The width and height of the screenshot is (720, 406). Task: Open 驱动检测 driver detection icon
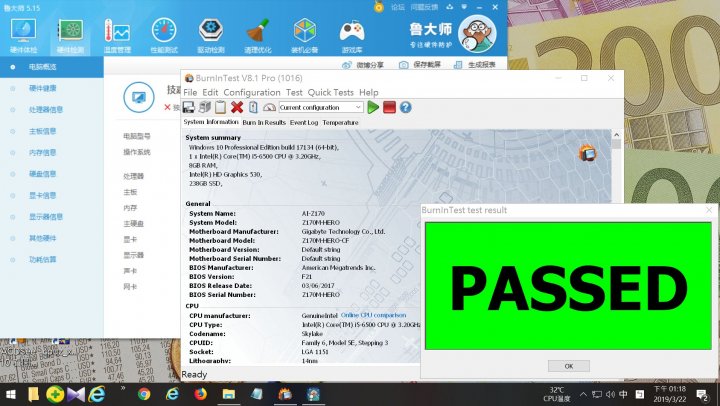211,36
